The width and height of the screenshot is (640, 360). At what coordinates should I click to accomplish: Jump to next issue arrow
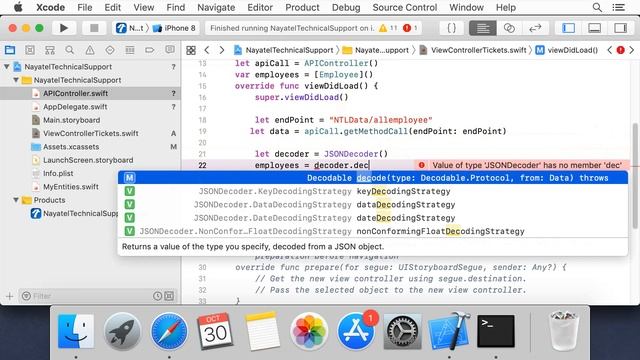point(631,50)
